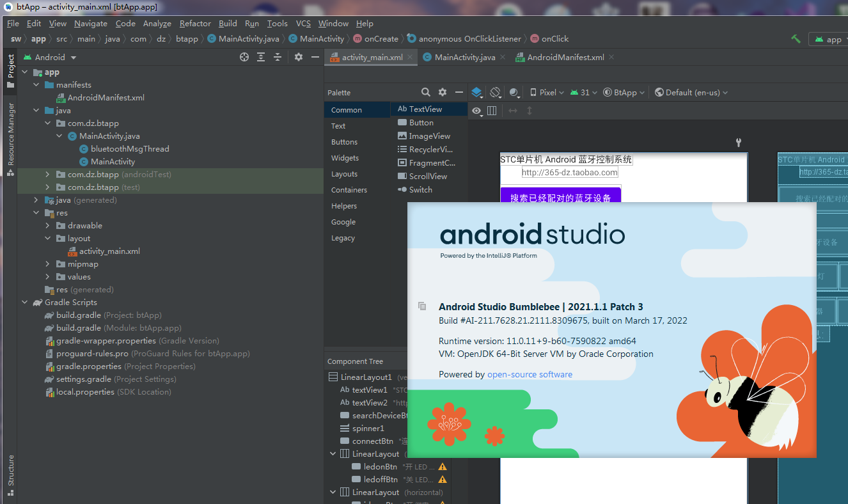Open Default (en-us) locale dropdown
The image size is (848, 504).
point(691,92)
